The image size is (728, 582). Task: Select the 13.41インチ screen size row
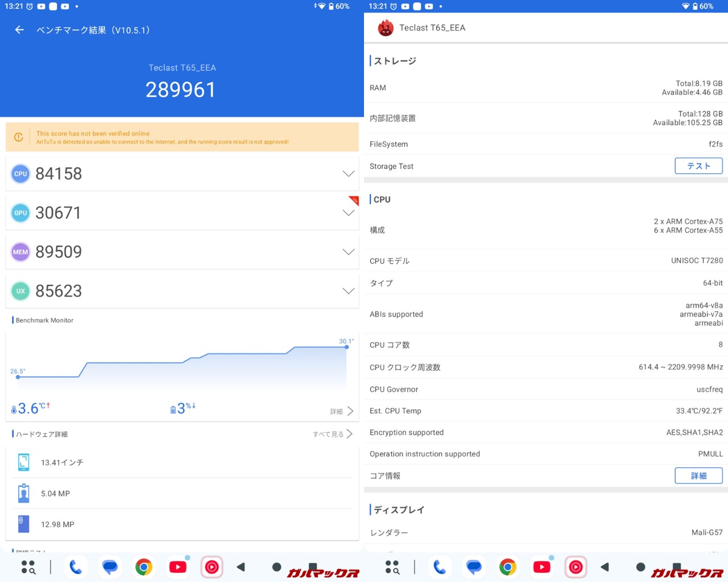coord(182,463)
